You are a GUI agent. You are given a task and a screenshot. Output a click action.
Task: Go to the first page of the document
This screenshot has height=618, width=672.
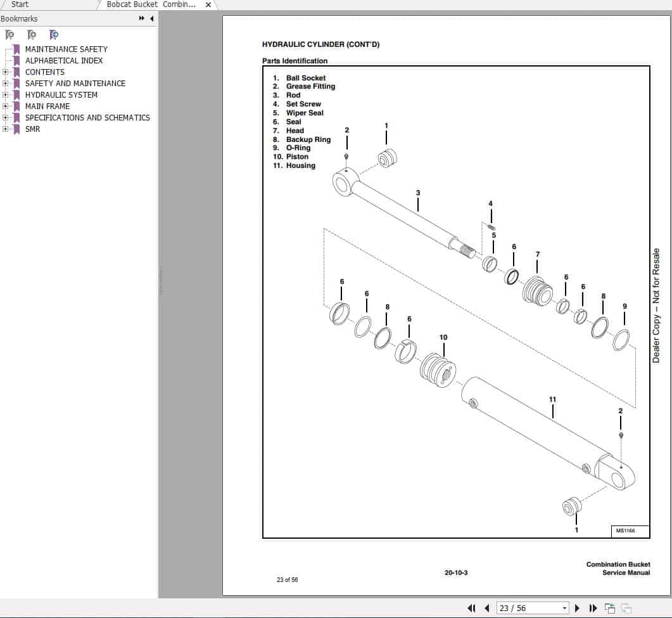[471, 607]
